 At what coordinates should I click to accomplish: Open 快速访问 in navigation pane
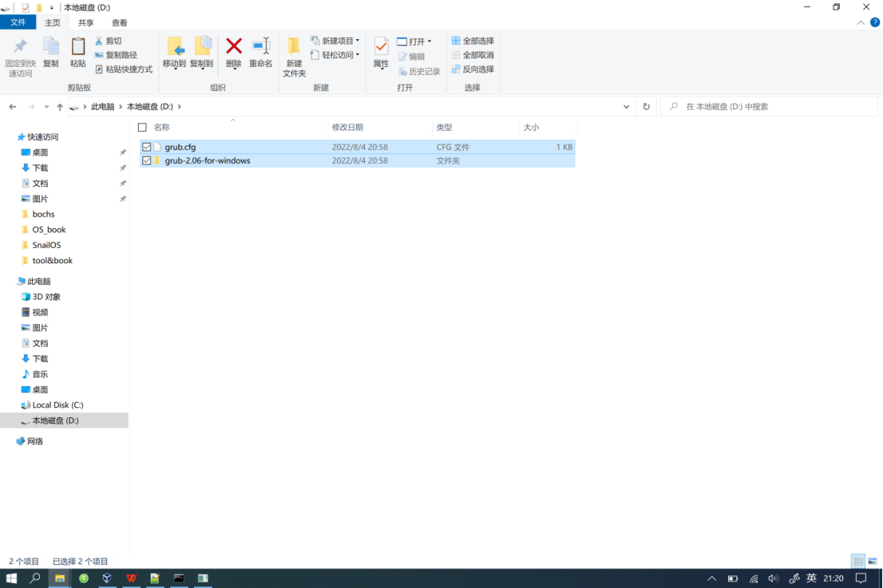[42, 136]
